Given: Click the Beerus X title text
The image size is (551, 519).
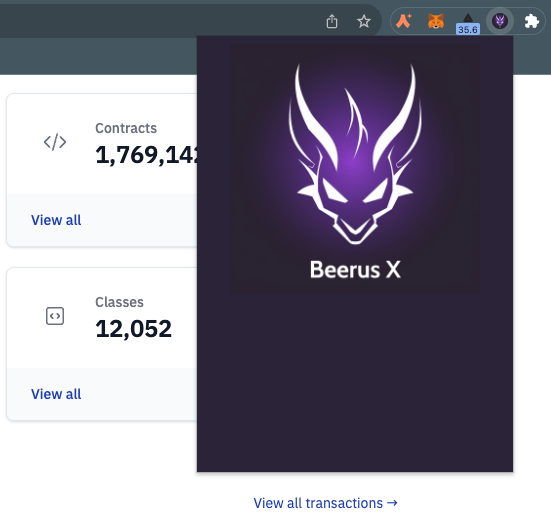Looking at the screenshot, I should (355, 270).
